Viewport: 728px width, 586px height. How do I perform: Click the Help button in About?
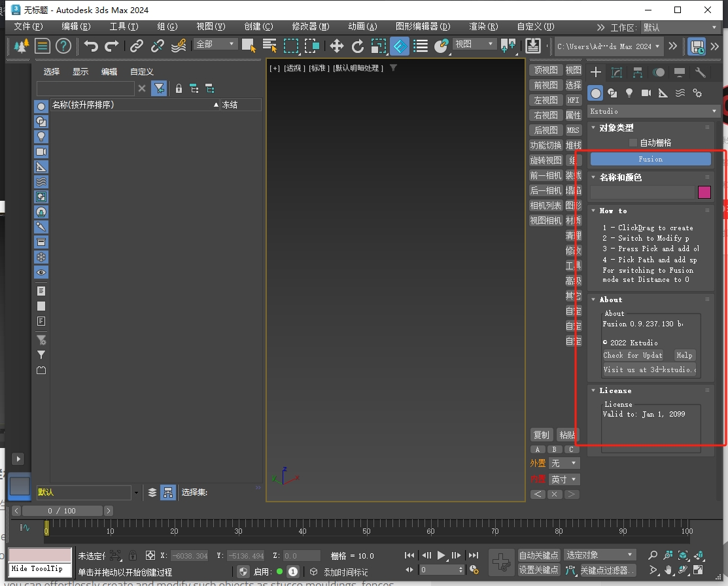click(x=684, y=355)
